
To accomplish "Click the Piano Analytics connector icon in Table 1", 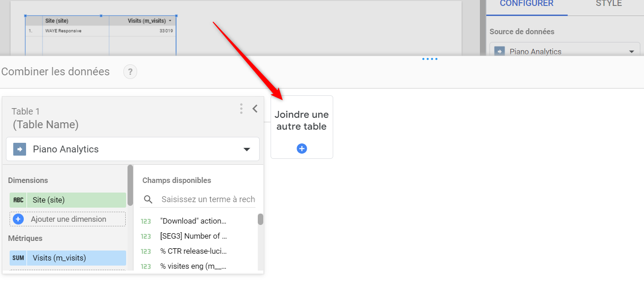I will [x=20, y=149].
